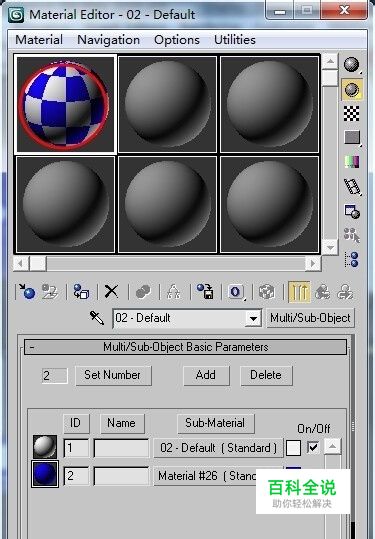Click the sample slots horizontal scroll right arrow
375x539 pixels.
313,264
